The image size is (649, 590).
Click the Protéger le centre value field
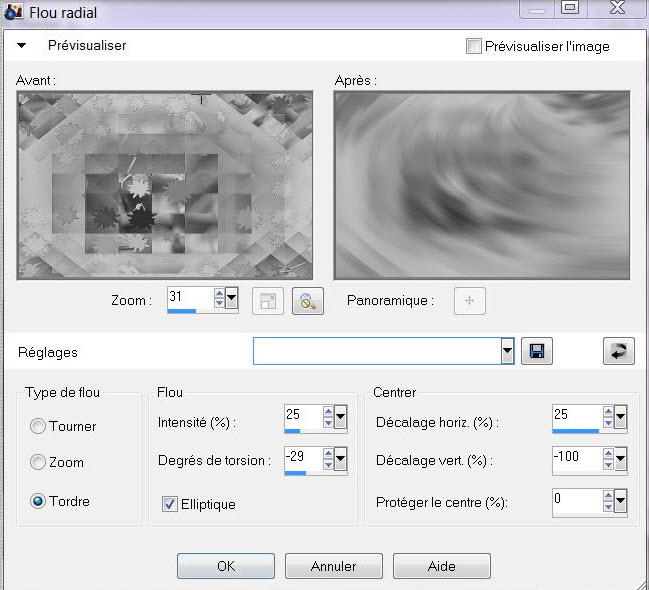coord(577,500)
